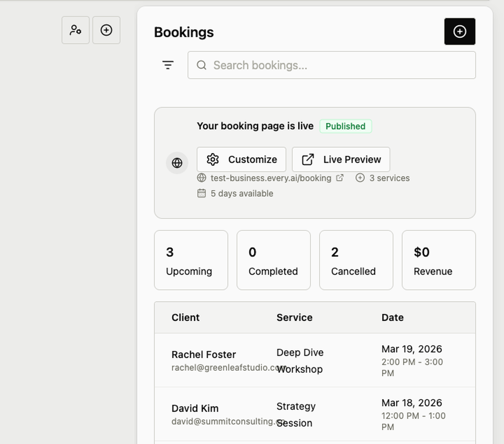Image resolution: width=504 pixels, height=444 pixels.
Task: Select the Upcoming bookings stat card
Action: 191,260
